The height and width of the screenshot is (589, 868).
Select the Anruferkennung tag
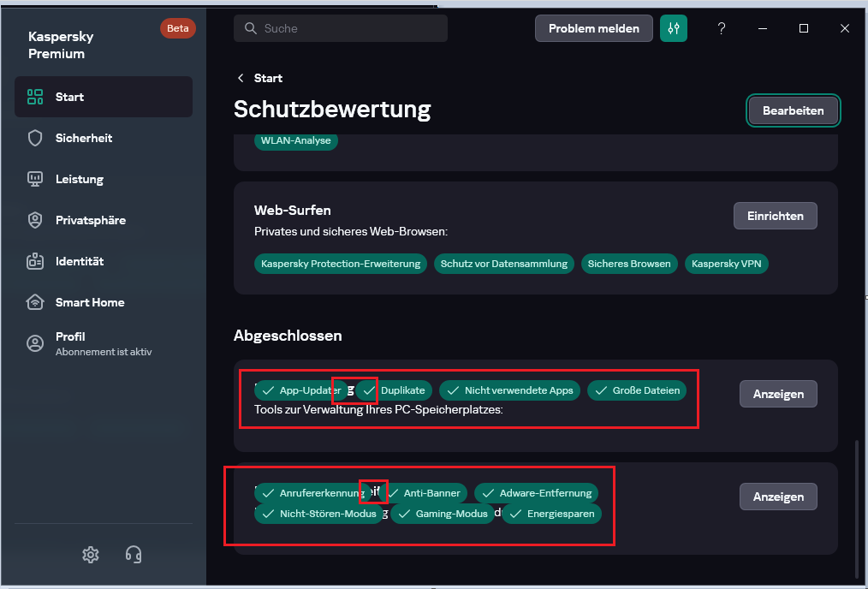click(x=312, y=492)
